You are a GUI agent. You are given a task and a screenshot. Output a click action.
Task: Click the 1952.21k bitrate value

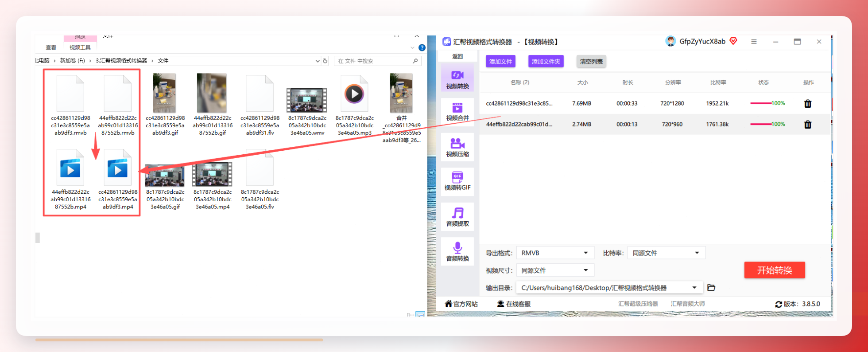pos(717,103)
